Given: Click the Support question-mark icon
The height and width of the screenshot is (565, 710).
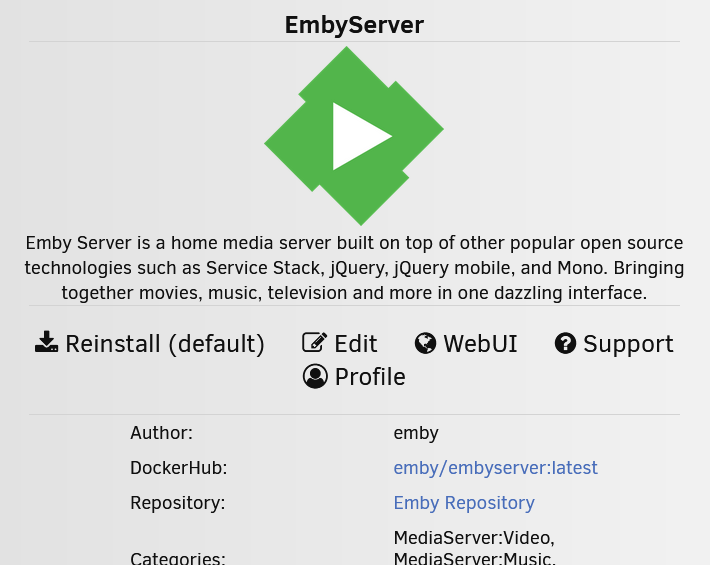Looking at the screenshot, I should (x=565, y=343).
